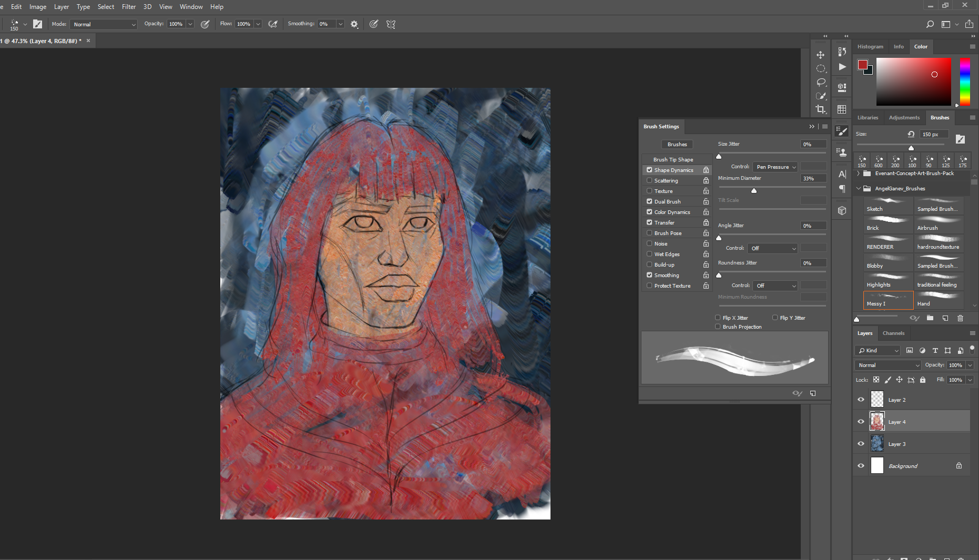Viewport: 979px width, 560px height.
Task: Uncheck Color Dynamics checkbox
Action: point(649,212)
